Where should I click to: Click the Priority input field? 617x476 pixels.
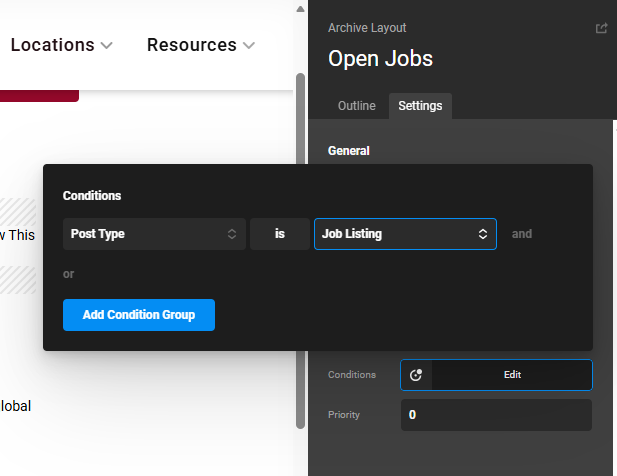pyautogui.click(x=496, y=415)
